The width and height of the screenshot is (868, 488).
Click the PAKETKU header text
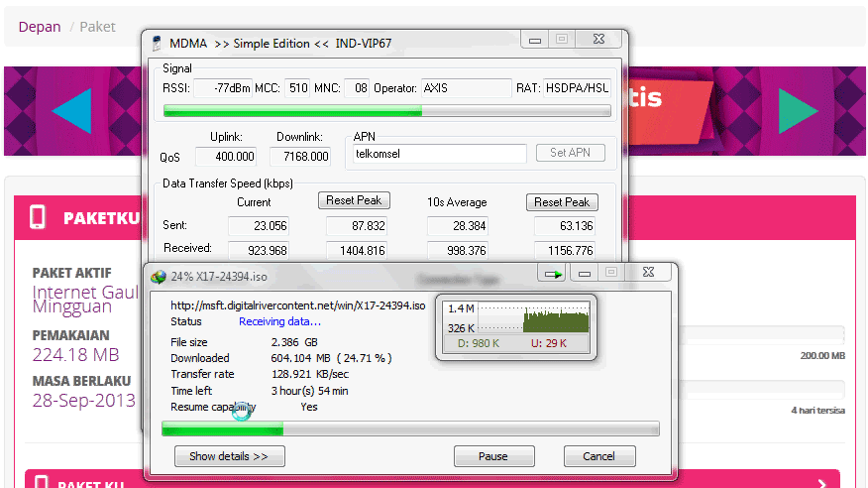pyautogui.click(x=102, y=218)
